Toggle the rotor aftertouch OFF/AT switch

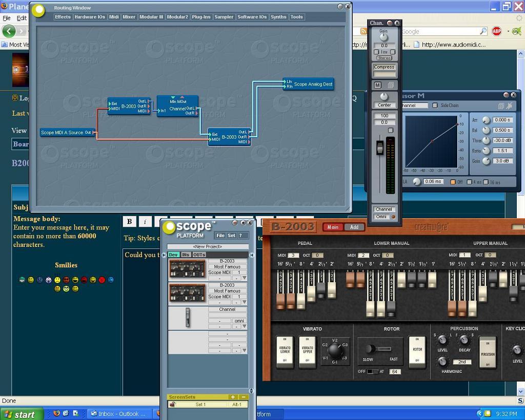373,371
